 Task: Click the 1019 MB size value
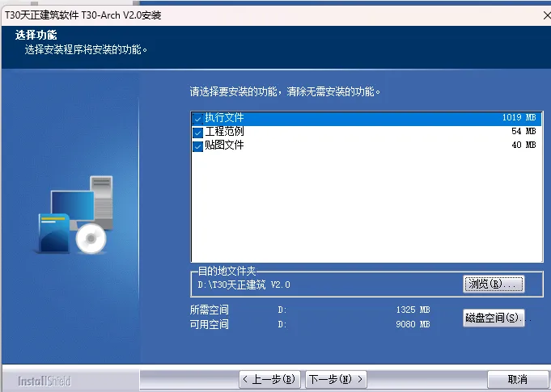(x=519, y=117)
